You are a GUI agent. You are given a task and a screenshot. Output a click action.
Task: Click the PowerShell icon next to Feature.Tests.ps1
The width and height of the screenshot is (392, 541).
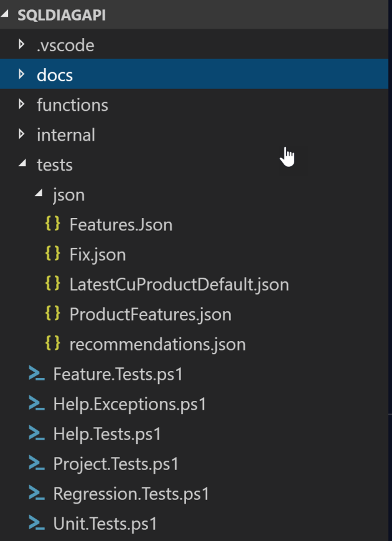(x=36, y=374)
